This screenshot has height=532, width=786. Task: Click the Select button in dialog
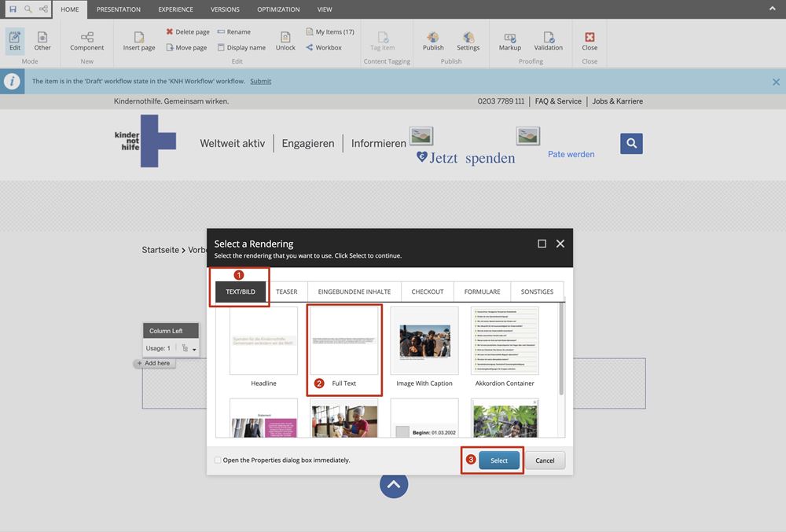[x=499, y=460]
